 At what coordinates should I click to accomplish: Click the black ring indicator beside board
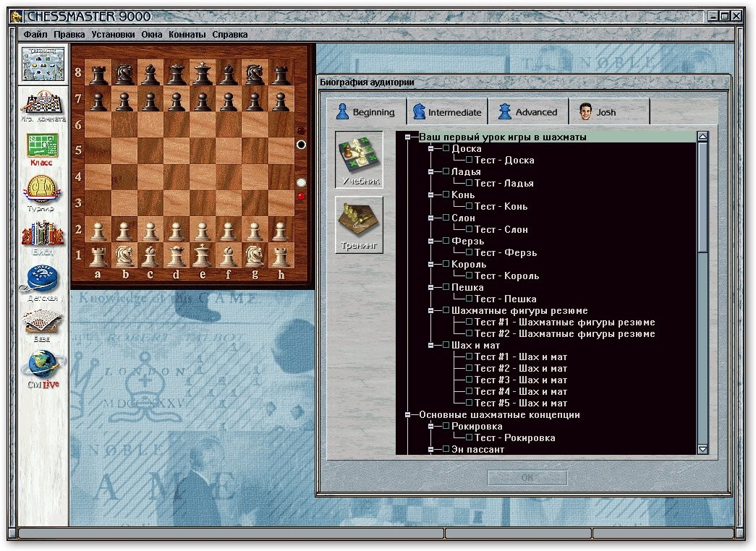(x=301, y=145)
